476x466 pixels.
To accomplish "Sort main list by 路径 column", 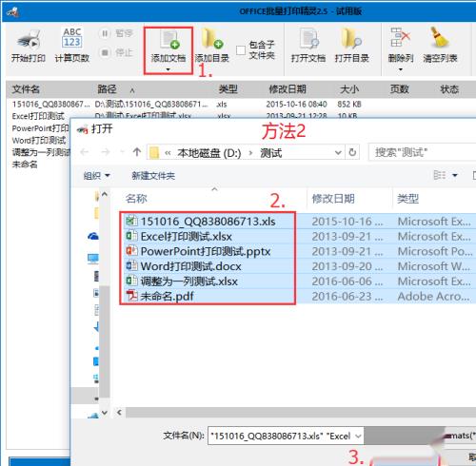I will point(107,89).
